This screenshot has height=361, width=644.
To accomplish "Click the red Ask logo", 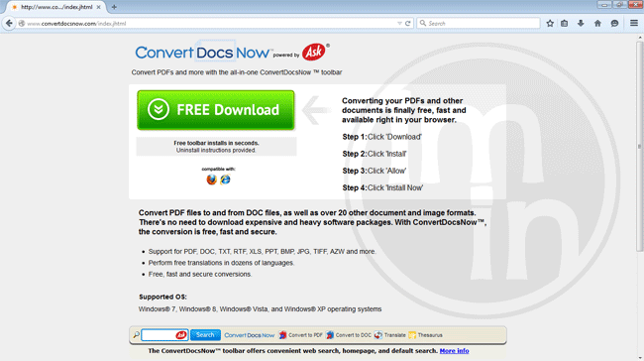I will [314, 53].
